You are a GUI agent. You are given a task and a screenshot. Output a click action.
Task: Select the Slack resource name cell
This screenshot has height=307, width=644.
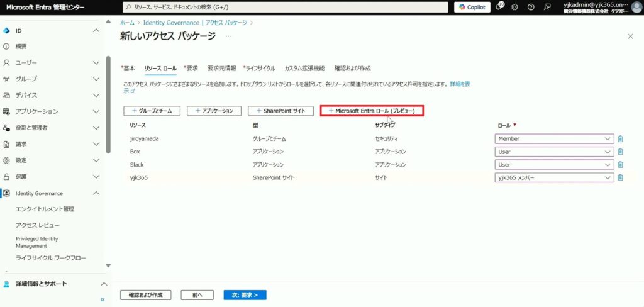click(136, 164)
